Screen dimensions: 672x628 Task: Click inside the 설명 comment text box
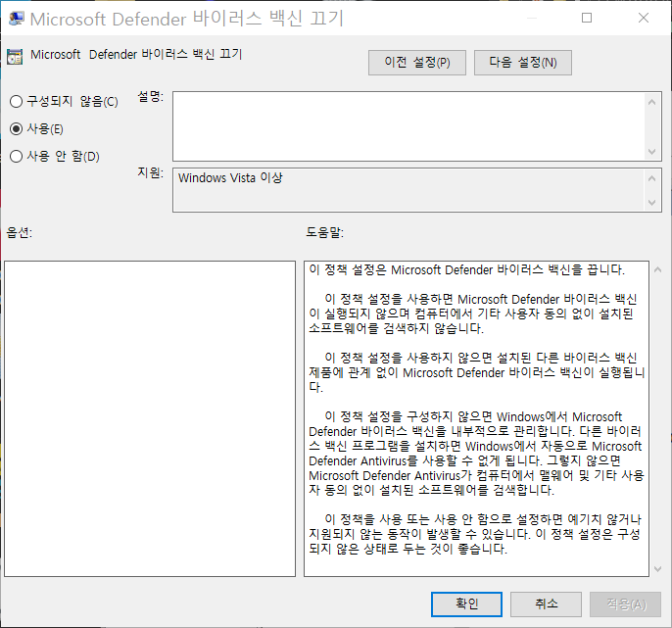[x=408, y=126]
